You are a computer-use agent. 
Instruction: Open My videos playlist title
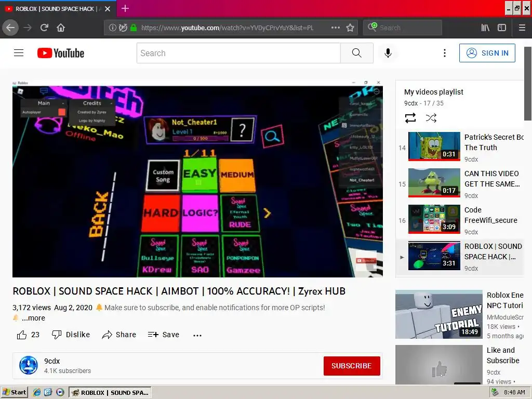click(434, 92)
